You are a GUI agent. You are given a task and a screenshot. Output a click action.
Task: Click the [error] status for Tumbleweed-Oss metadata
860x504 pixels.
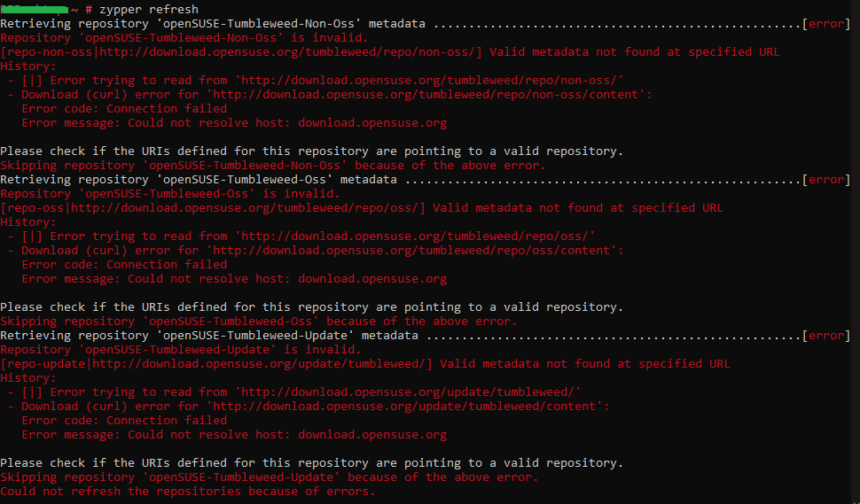tap(826, 180)
